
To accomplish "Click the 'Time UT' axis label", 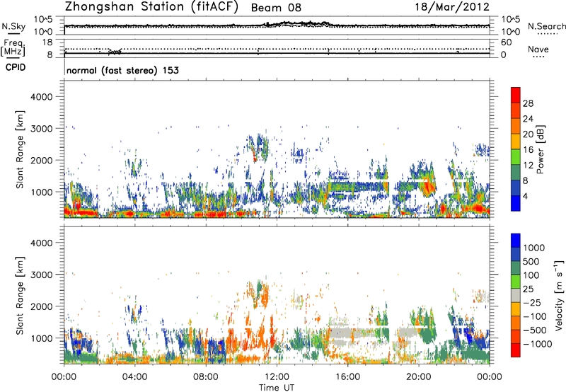I will tap(277, 388).
